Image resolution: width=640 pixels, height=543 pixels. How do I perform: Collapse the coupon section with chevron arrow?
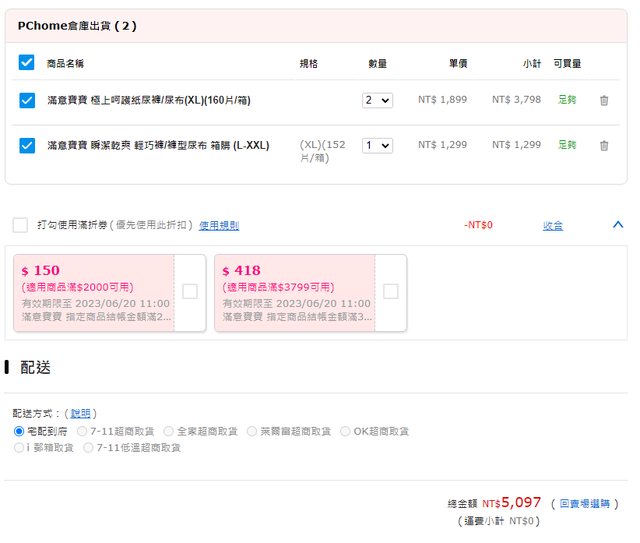click(x=617, y=225)
